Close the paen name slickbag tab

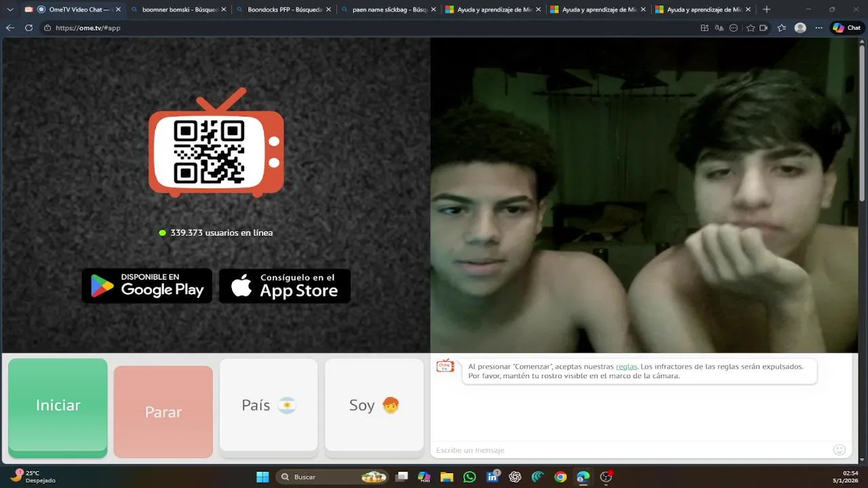[x=434, y=9]
